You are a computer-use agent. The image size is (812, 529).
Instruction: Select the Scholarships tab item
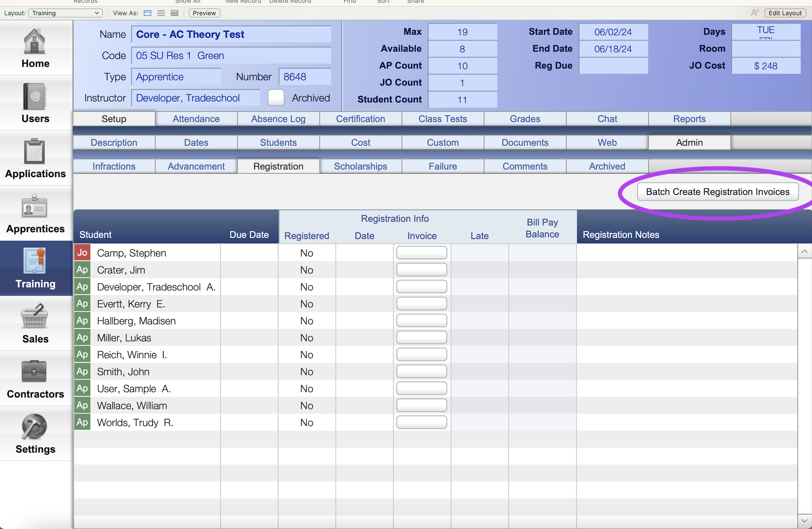tap(360, 166)
